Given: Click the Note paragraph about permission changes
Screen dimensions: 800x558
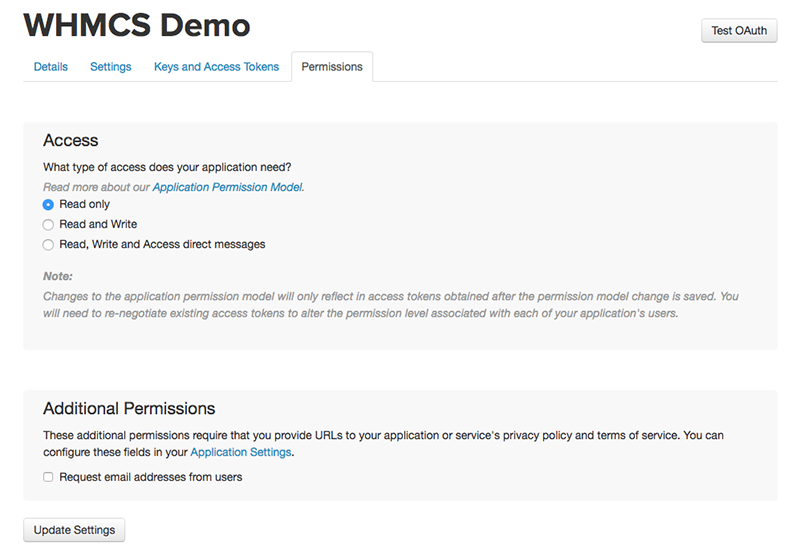Looking at the screenshot, I should [x=391, y=305].
